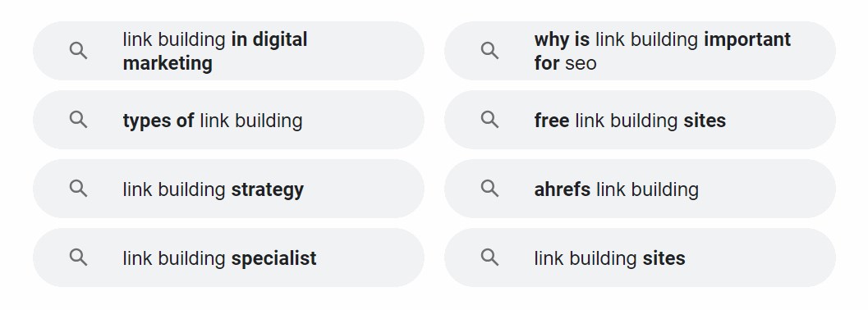This screenshot has height=310, width=868.
Task: Click the search icon beside 'link building in digital marketing'
Action: [78, 51]
